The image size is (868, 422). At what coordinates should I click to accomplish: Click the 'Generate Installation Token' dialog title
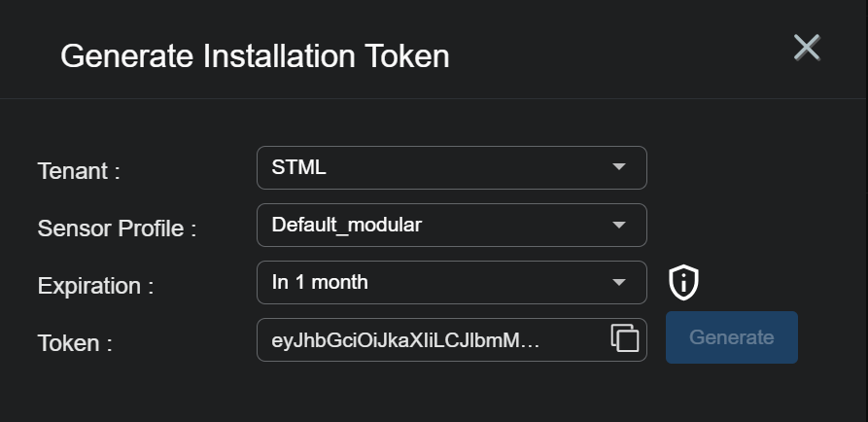(255, 55)
